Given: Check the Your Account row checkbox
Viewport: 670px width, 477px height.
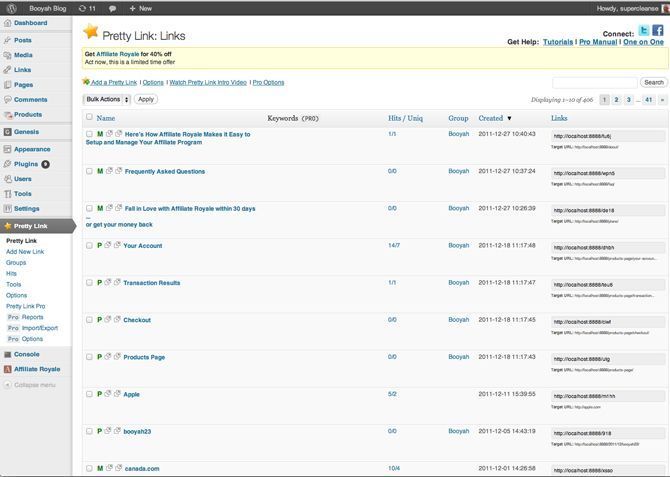Looking at the screenshot, I should point(89,245).
